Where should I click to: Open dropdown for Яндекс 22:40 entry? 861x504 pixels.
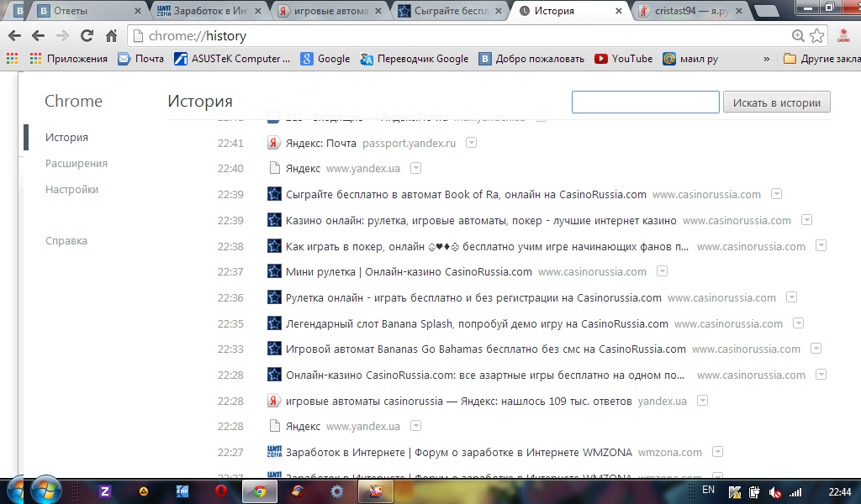[x=415, y=168]
